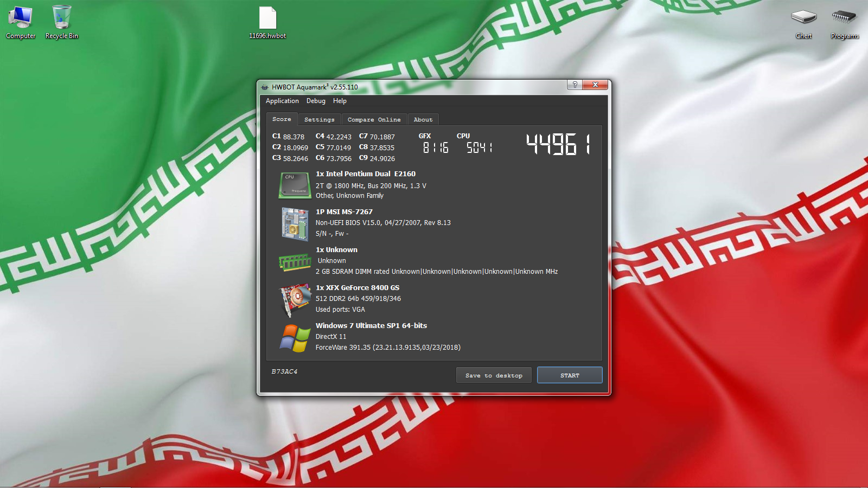868x488 pixels.
Task: Open the Application menu
Action: click(x=282, y=101)
